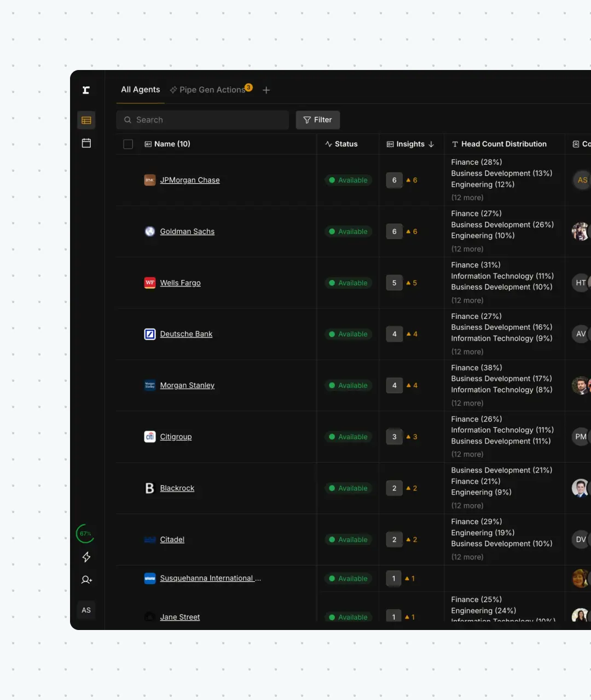Viewport: 591px width, 700px height.
Task: Open the Susquehanna International link
Action: click(x=210, y=579)
